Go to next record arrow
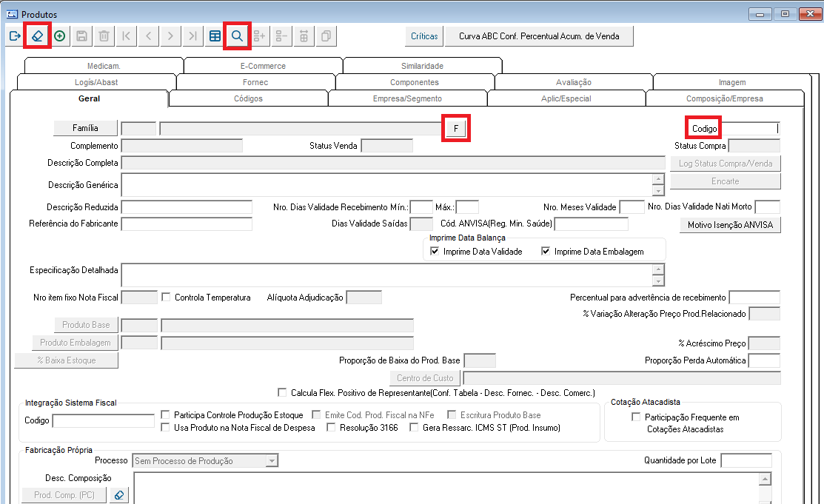The height and width of the screenshot is (504, 824). coord(170,36)
